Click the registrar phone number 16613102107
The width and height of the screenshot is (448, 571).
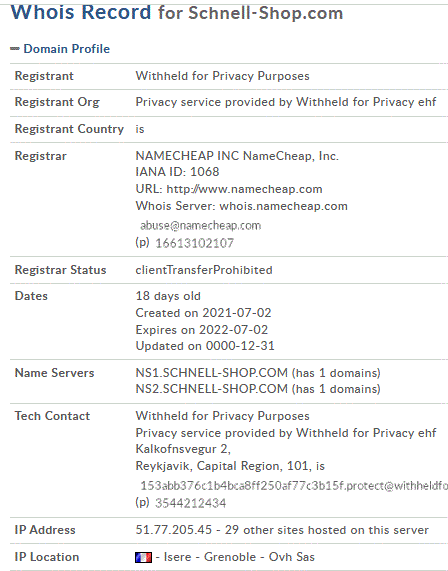(194, 243)
